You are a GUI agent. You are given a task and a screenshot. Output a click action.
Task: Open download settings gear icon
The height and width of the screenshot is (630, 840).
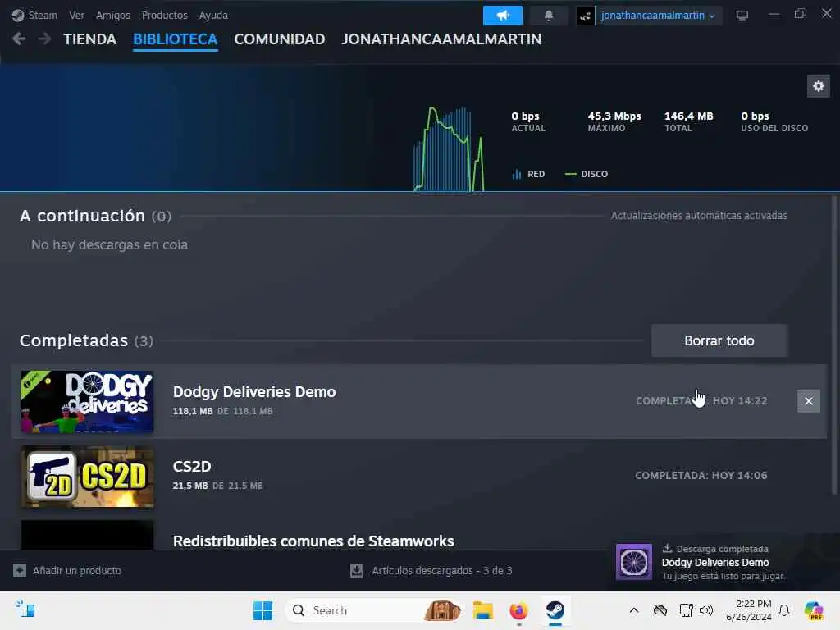coord(818,86)
